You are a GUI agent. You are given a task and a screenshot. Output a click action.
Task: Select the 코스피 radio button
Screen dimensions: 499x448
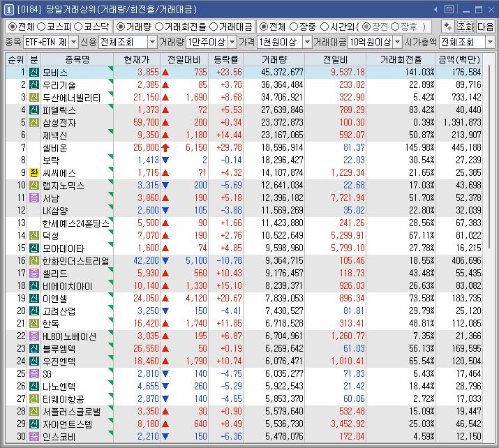click(41, 27)
